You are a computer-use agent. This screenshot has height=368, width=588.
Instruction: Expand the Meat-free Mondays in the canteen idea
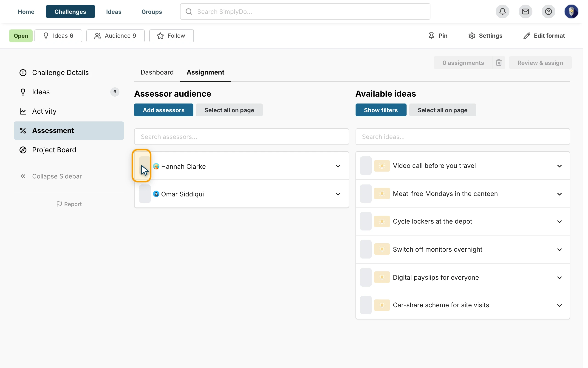[559, 194]
